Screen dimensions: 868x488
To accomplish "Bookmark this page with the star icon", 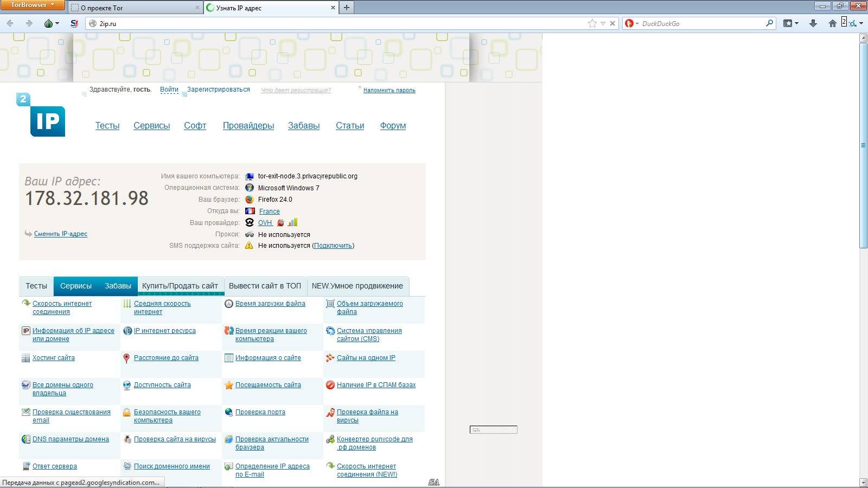I will click(592, 23).
